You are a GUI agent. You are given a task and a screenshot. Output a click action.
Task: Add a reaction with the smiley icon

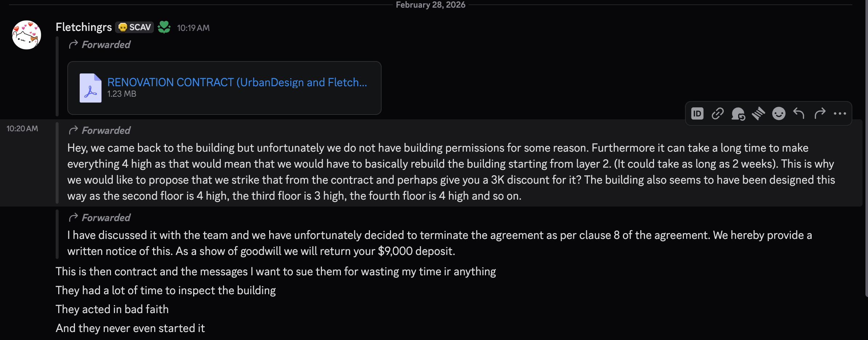tap(778, 113)
